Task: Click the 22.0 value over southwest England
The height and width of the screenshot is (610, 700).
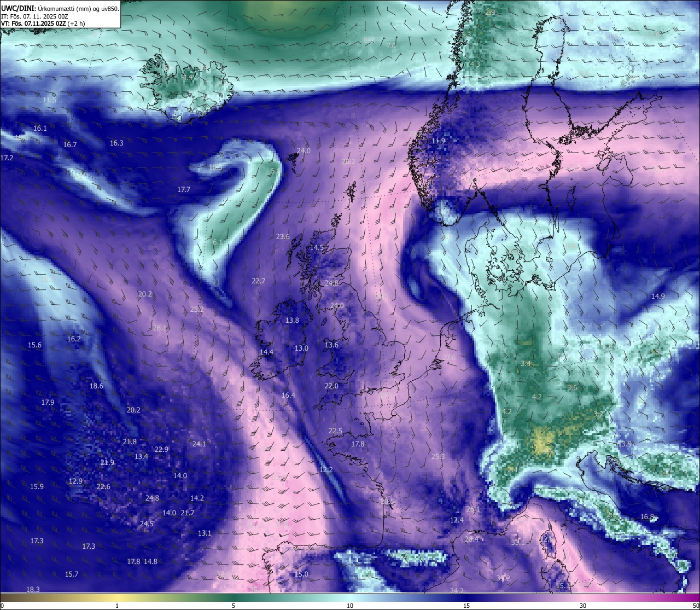Action: pos(331,386)
